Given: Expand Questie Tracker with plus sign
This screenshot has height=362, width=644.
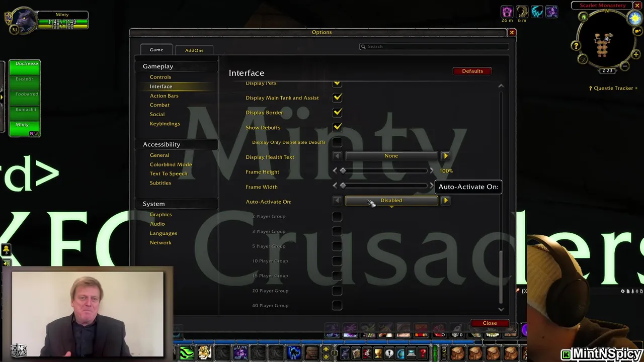Looking at the screenshot, I should coord(636,88).
